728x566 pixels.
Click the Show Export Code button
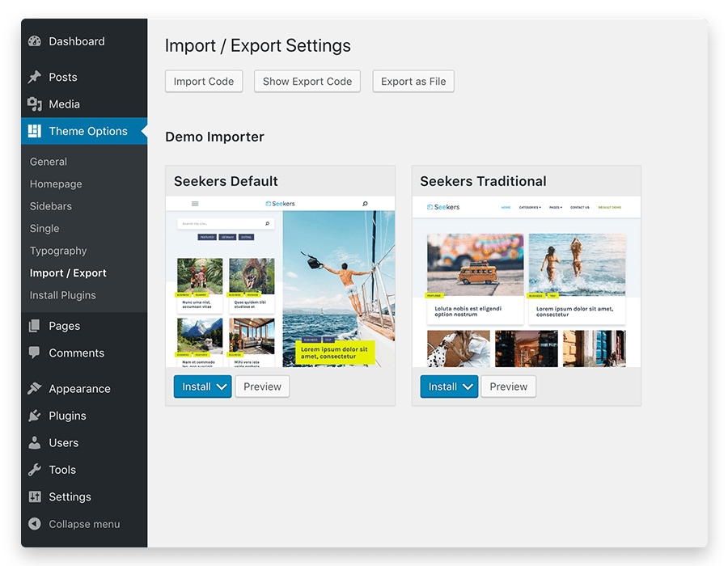click(x=307, y=81)
